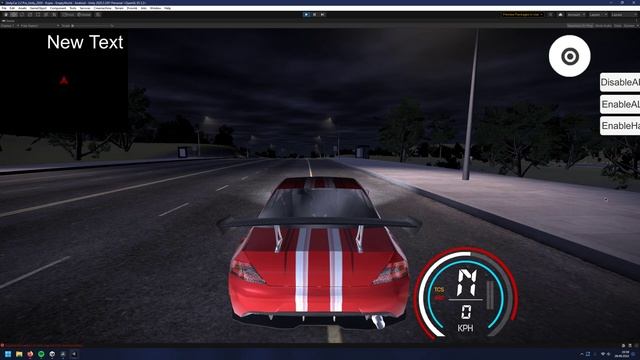Select the Move tool in Unity toolbar
The width and height of the screenshot is (640, 360).
(x=13, y=15)
